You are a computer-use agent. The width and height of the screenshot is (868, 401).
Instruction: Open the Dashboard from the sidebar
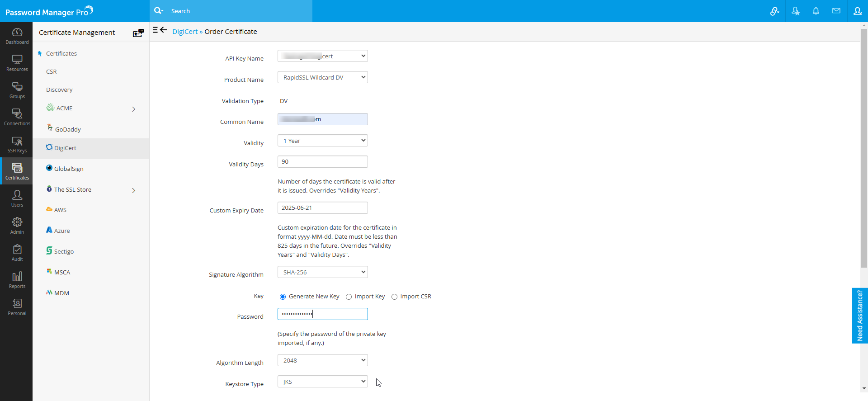(x=17, y=36)
